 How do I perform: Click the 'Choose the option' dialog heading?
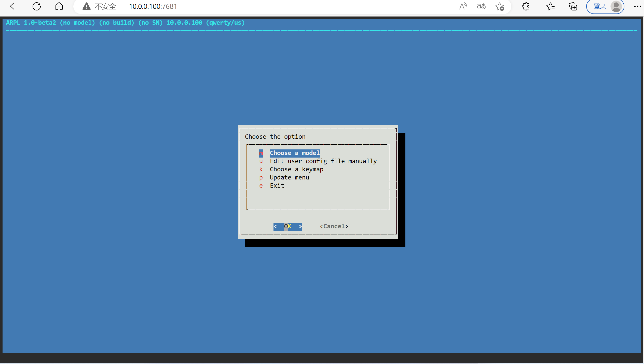pos(275,137)
